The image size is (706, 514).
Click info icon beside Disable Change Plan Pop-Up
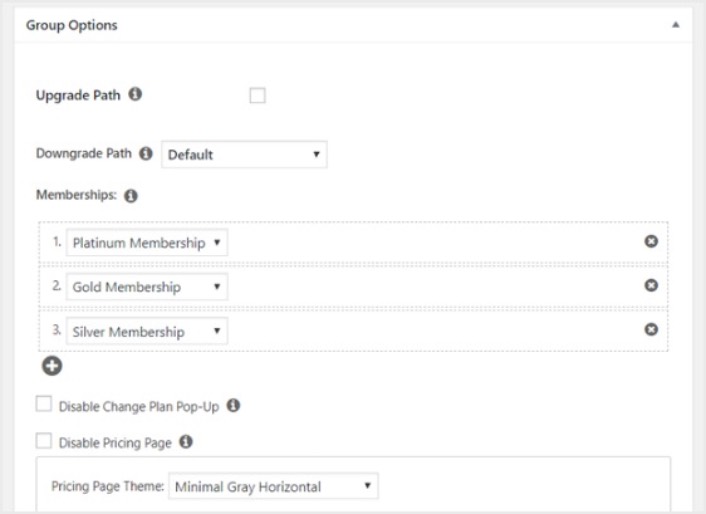233,406
